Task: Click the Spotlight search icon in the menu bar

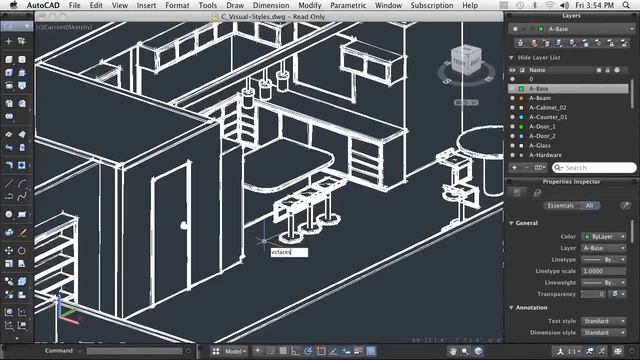Action: pyautogui.click(x=626, y=5)
